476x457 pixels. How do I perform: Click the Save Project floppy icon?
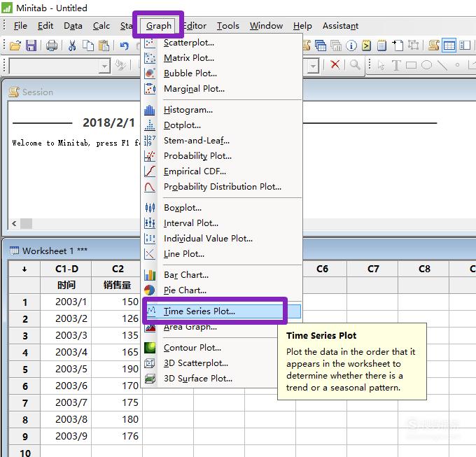coord(31,45)
